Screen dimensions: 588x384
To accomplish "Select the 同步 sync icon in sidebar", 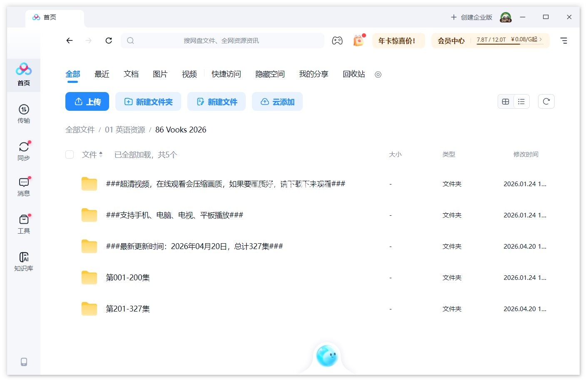I will point(24,150).
